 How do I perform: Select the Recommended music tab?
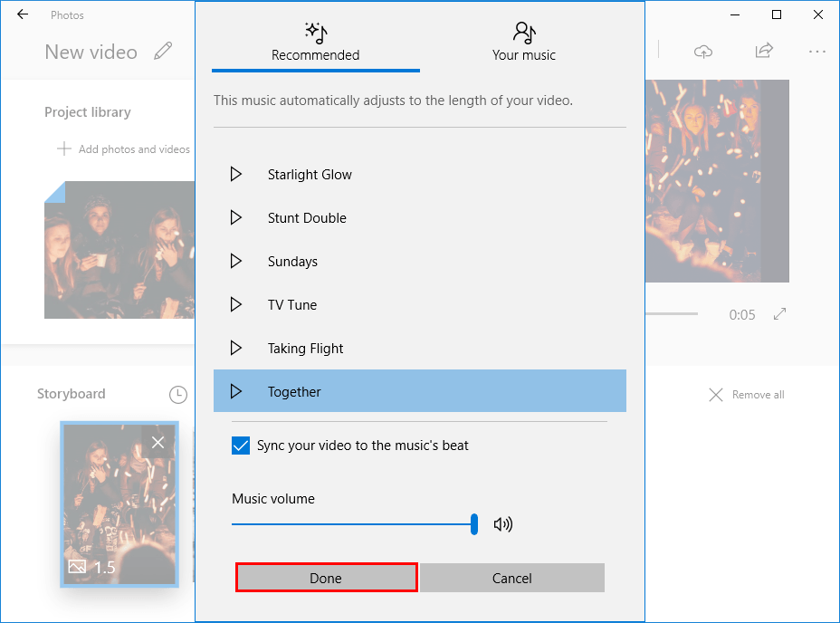coord(315,40)
